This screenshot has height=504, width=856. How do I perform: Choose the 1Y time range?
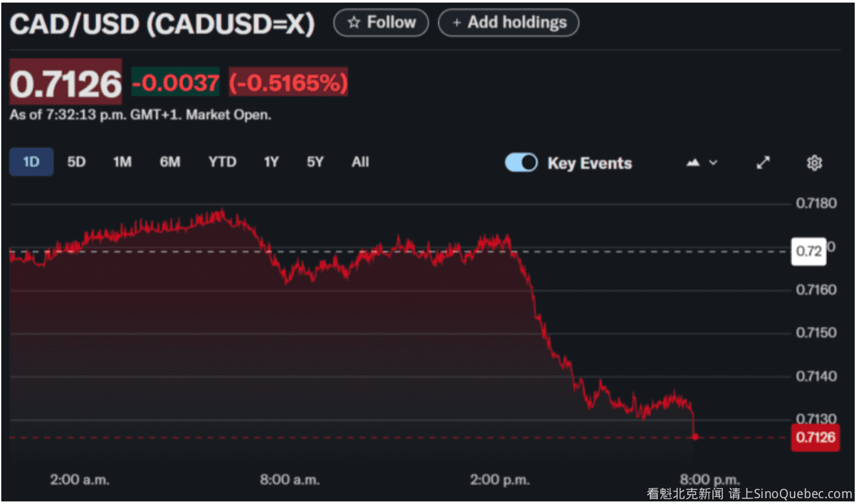pos(271,162)
